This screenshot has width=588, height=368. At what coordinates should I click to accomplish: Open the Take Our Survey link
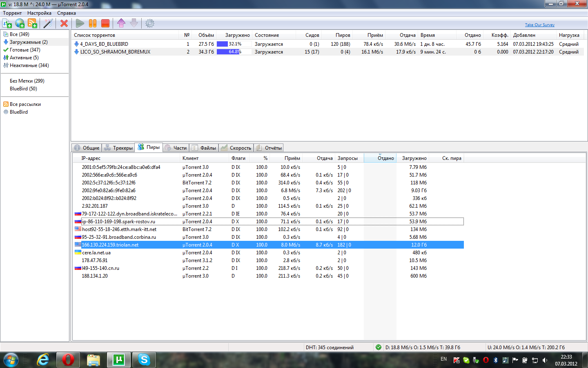coord(540,25)
